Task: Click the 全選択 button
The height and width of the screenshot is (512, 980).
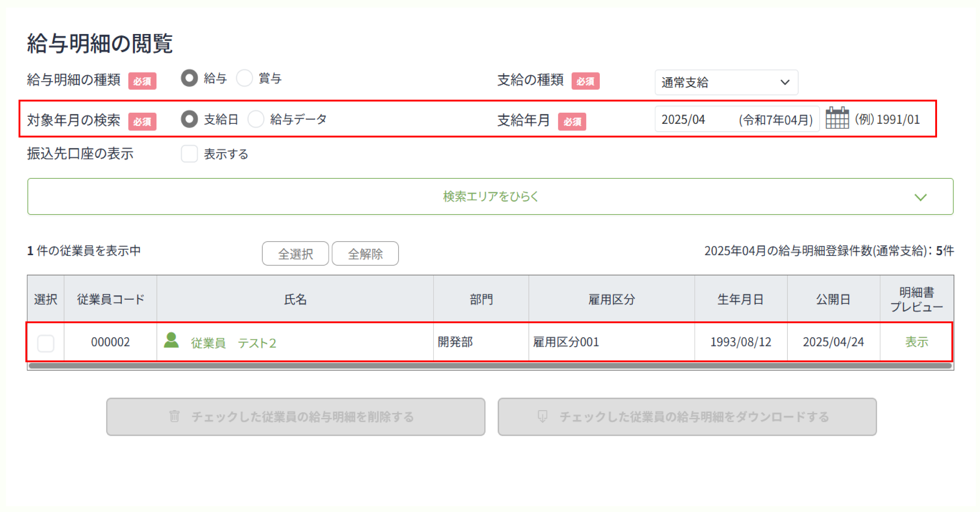Action: tap(295, 254)
